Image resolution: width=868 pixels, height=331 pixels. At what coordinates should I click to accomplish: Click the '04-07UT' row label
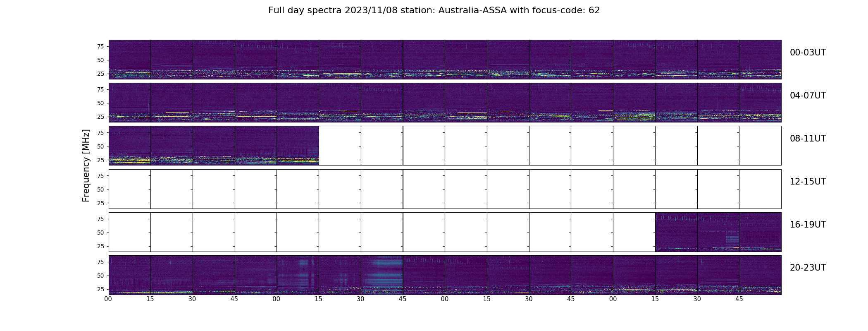tap(808, 96)
